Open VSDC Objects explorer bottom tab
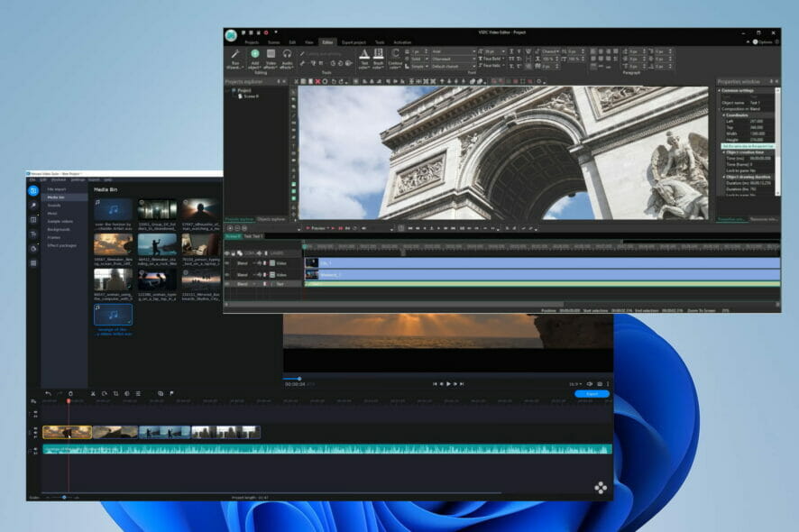The width and height of the screenshot is (799, 532). click(271, 219)
